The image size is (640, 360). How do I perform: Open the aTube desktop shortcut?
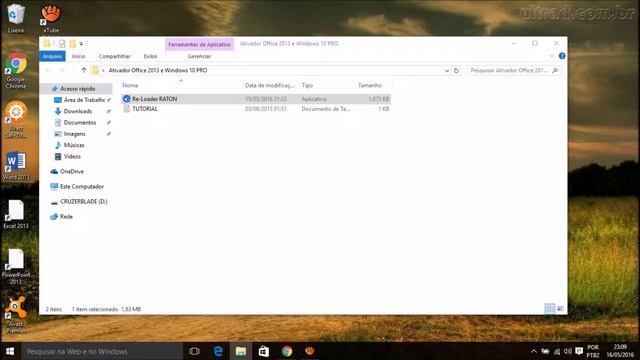click(x=51, y=17)
